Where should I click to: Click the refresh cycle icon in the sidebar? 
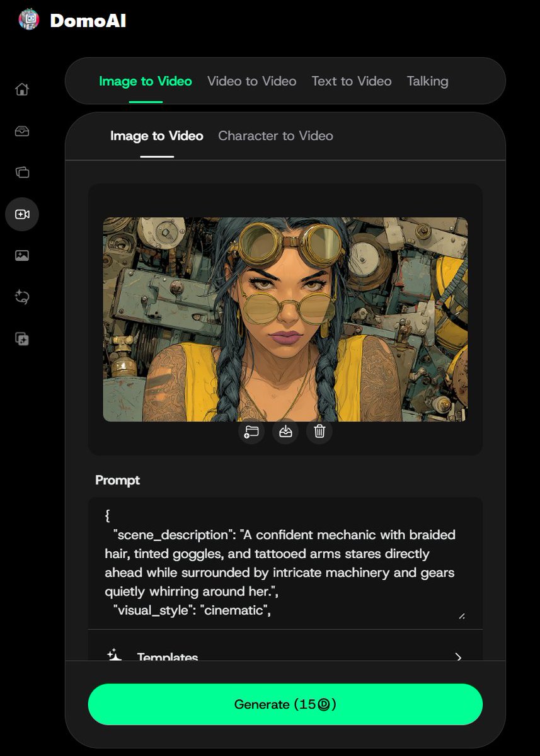[x=22, y=297]
